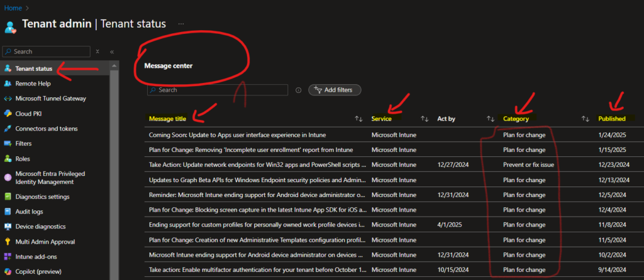Click the Intune add-ons icon
Screen dimensions: 644x280
(8, 257)
